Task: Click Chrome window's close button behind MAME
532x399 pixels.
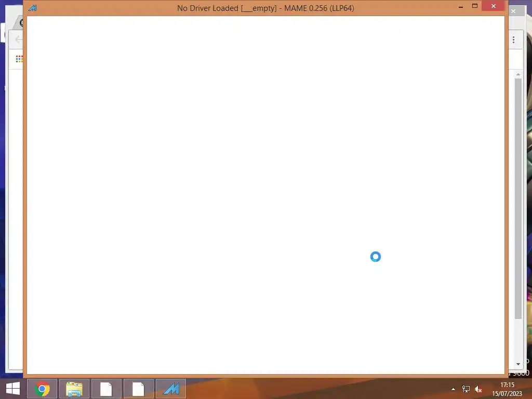Action: [x=513, y=11]
